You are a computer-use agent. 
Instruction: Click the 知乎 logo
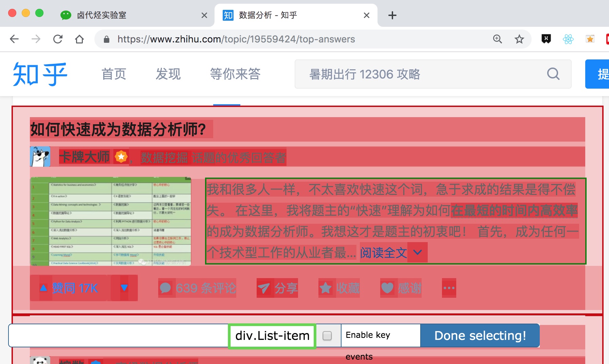point(40,74)
